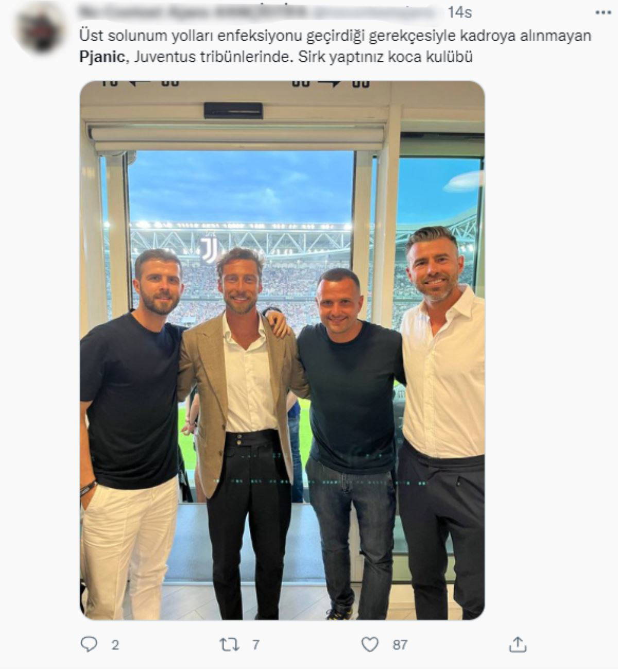618x672 pixels.
Task: Open the share upload icon
Action: 518,644
